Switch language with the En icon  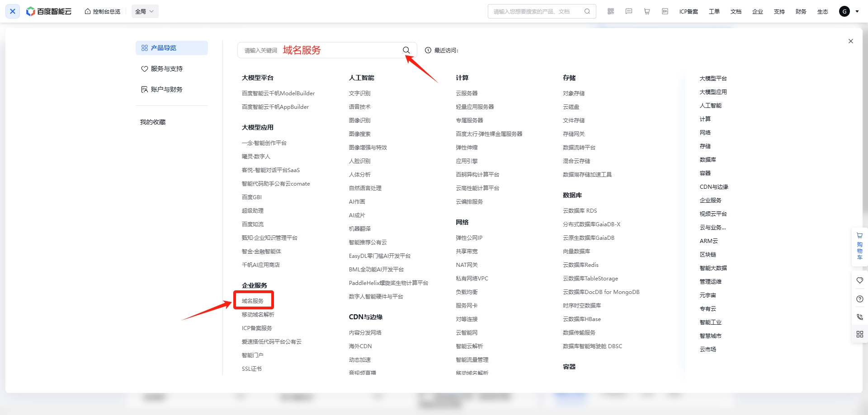(x=665, y=11)
